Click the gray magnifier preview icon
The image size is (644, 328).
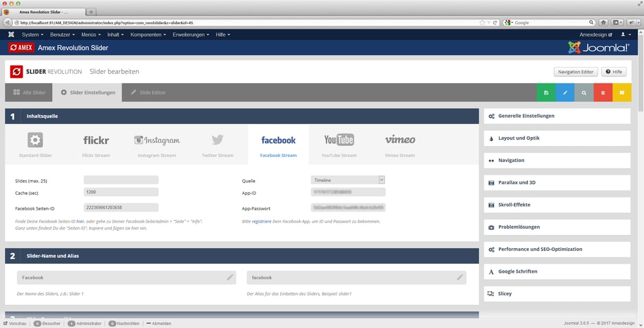click(584, 93)
